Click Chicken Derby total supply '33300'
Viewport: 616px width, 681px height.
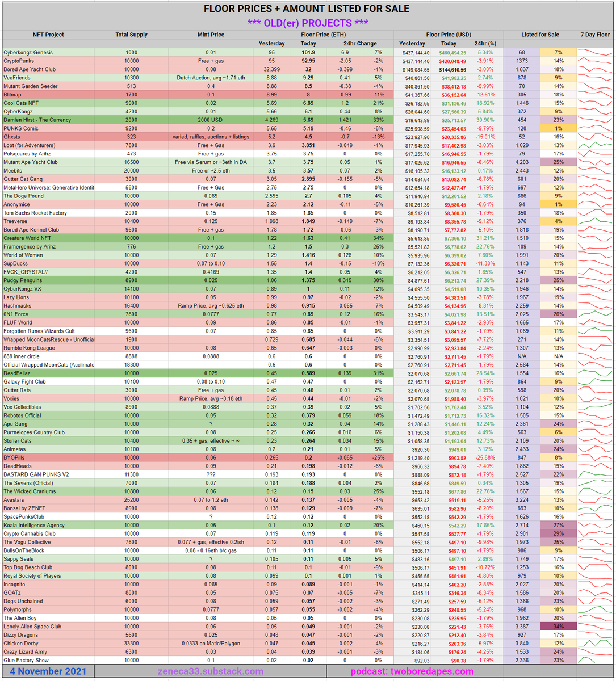point(131,644)
